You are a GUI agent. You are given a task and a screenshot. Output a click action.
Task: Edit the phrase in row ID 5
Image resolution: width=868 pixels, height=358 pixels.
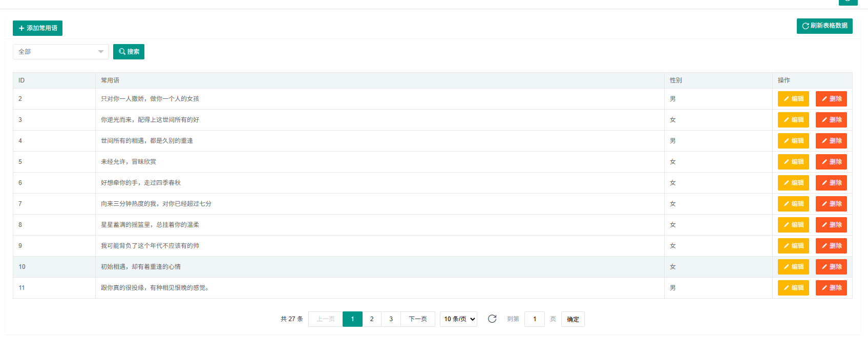click(x=793, y=162)
